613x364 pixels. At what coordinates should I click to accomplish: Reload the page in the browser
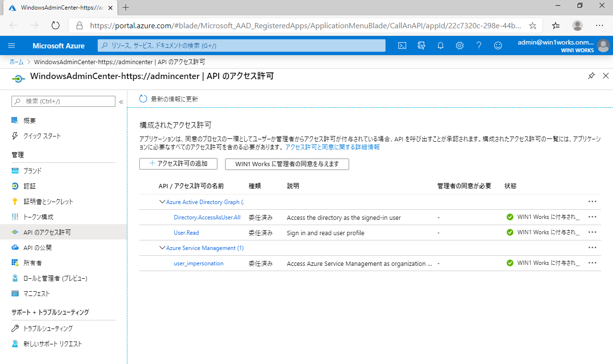(x=55, y=25)
